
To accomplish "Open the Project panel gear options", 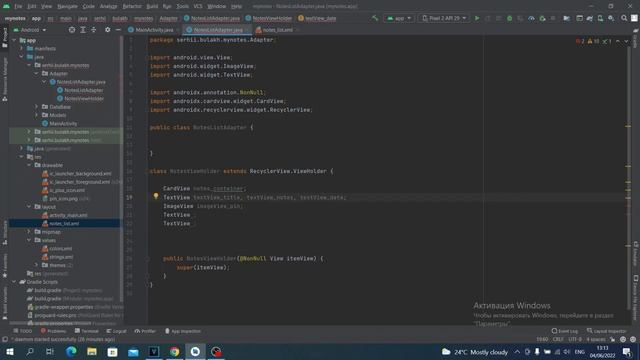I will [107, 30].
